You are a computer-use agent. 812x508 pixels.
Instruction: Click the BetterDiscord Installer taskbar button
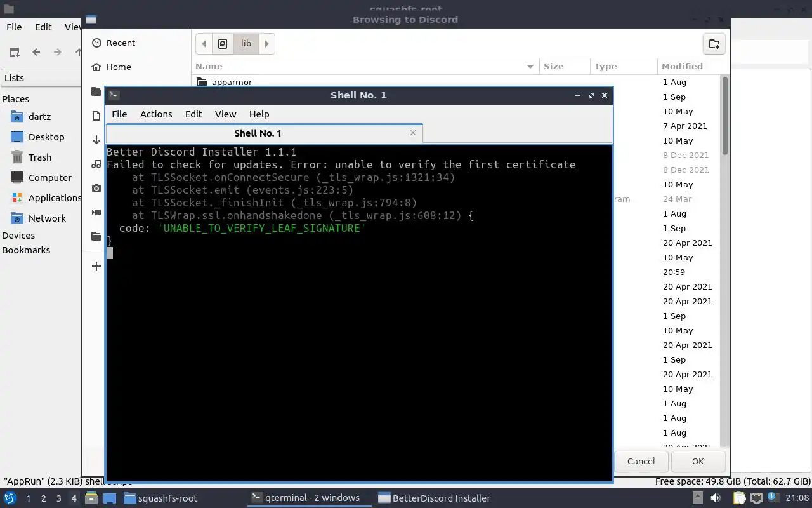435,498
